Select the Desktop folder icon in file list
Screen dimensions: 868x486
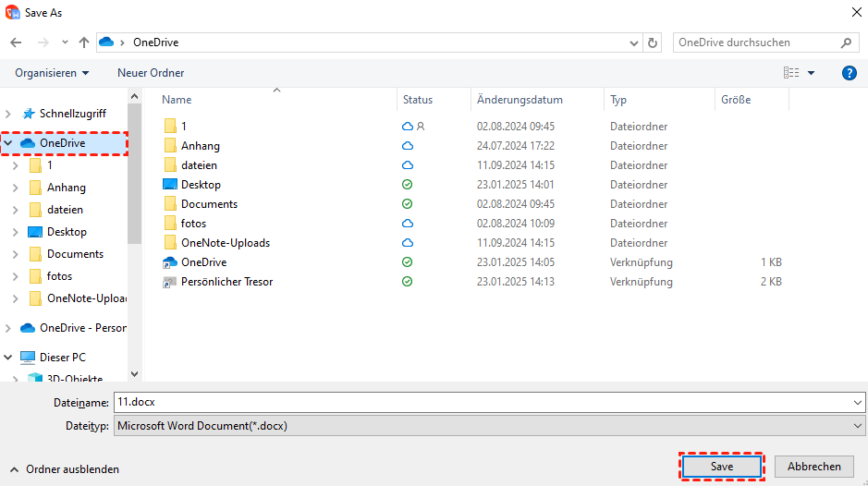tap(169, 185)
